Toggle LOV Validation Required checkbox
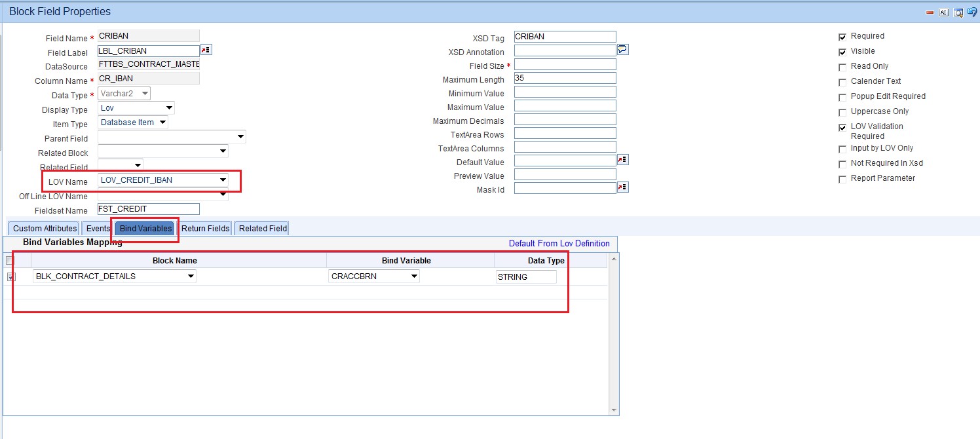This screenshot has width=980, height=439. click(x=842, y=127)
